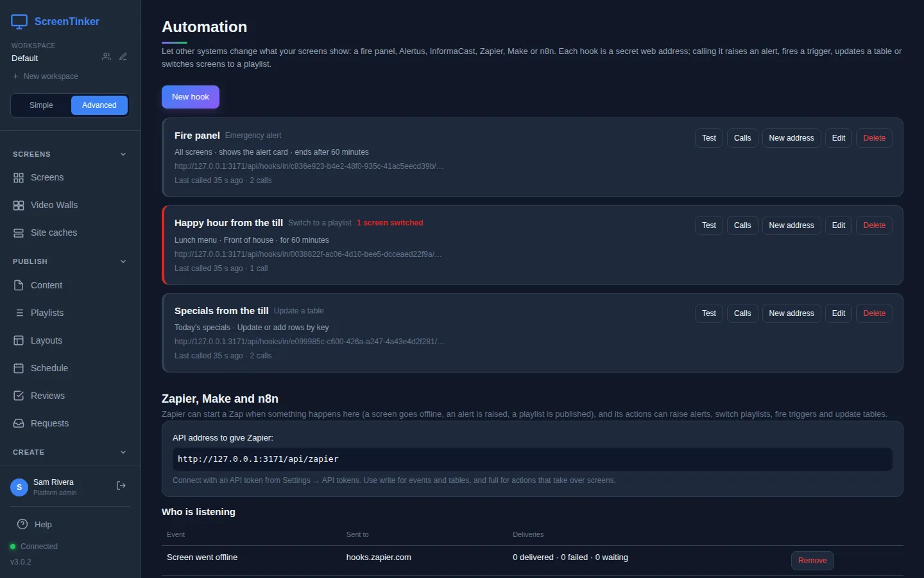Collapse the PUBLISH sidebar section
The width and height of the screenshot is (924, 578).
coord(123,261)
